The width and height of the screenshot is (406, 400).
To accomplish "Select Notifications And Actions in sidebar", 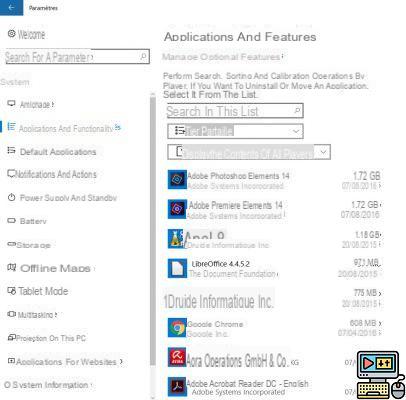I will (x=56, y=174).
